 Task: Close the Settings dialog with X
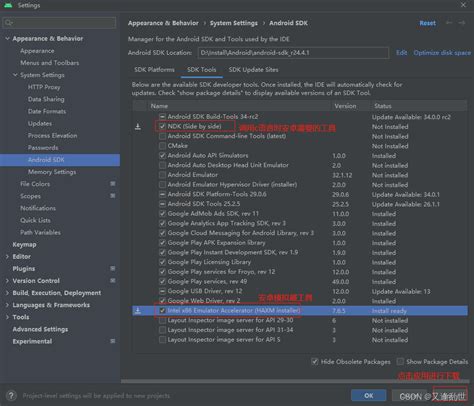(463, 5)
